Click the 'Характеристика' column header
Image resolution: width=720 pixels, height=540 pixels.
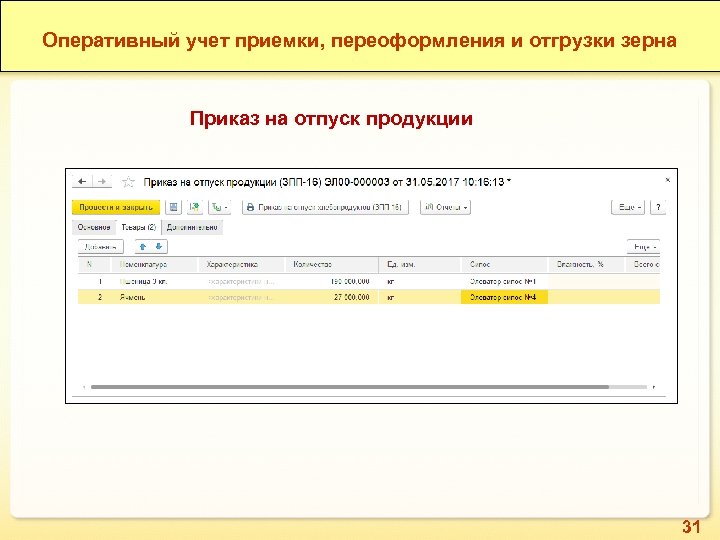241,264
